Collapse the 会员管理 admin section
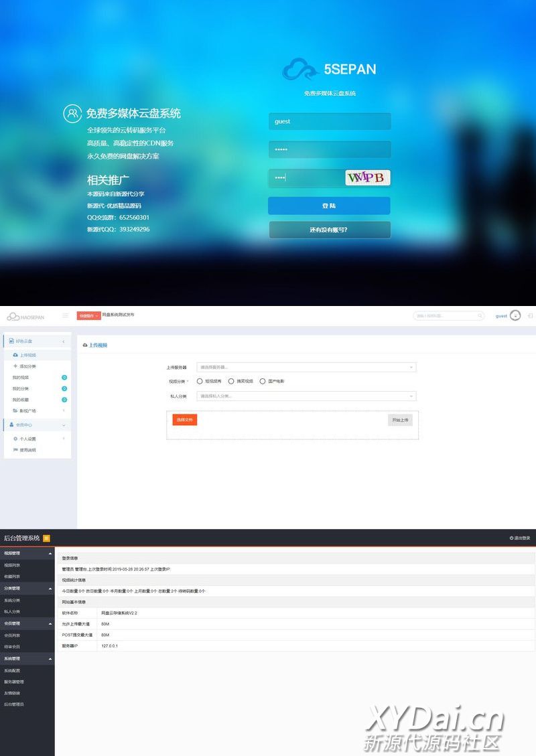Screen dimensions: 536x756 pyautogui.click(x=27, y=623)
